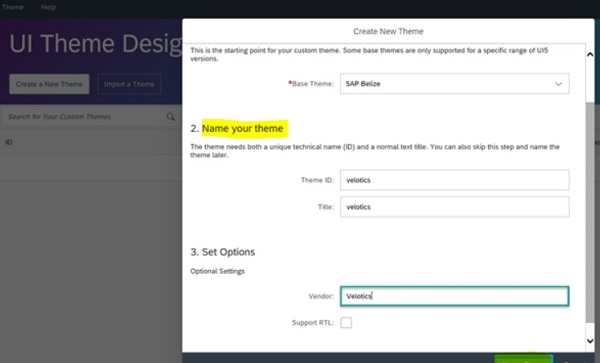The width and height of the screenshot is (600, 363).
Task: Click the '3. Set Options' heading
Action: (x=223, y=252)
